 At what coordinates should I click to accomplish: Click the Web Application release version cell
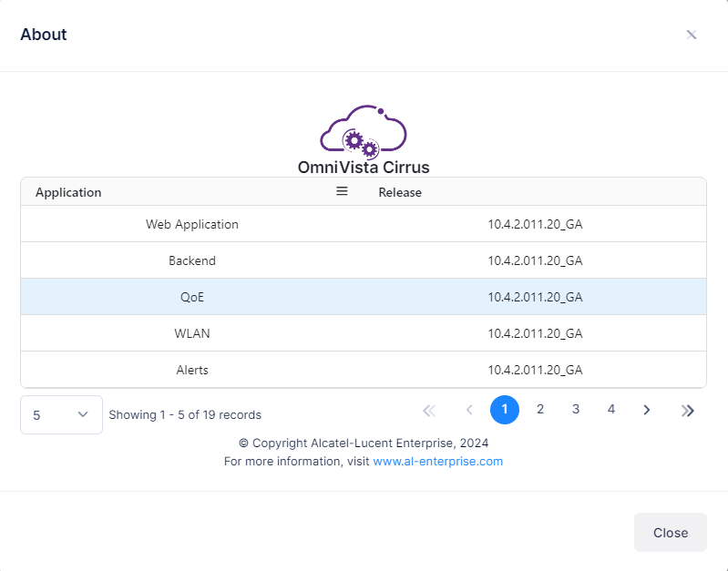click(x=535, y=224)
